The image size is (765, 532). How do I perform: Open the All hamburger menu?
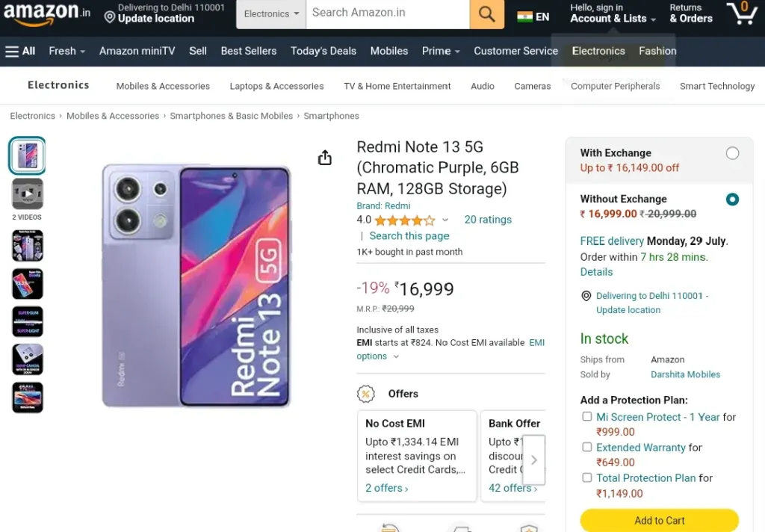point(20,51)
